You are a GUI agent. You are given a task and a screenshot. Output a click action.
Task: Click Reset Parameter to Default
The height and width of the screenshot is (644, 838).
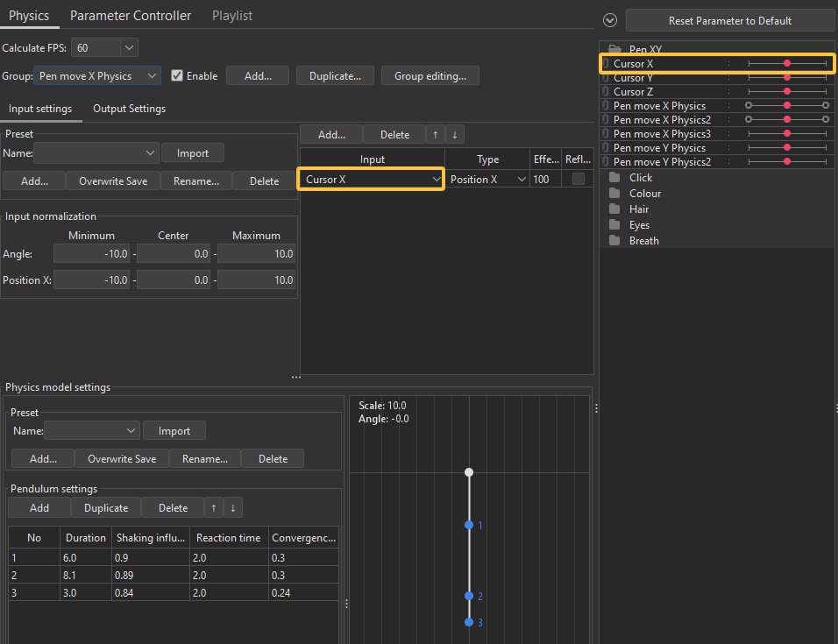coord(730,21)
